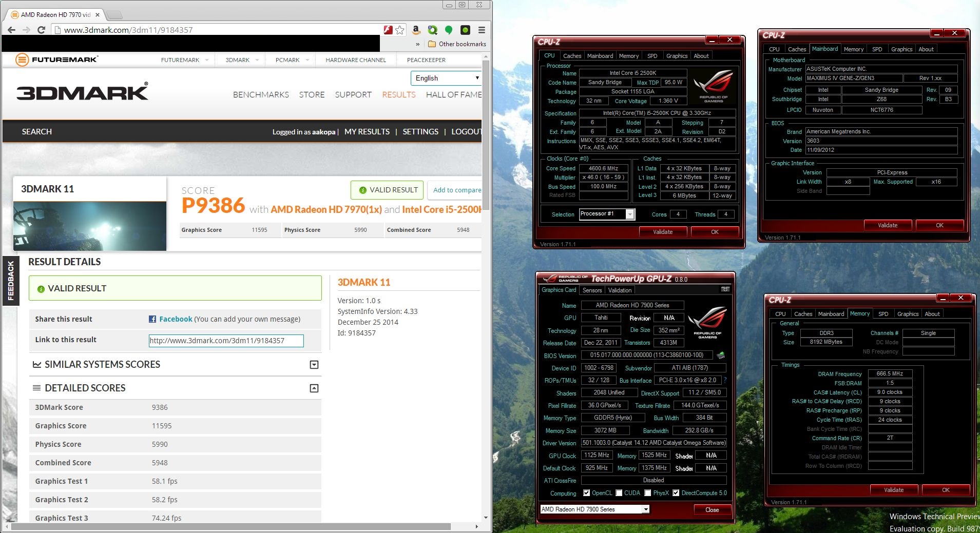The width and height of the screenshot is (980, 533).
Task: Open the Other bookmarks folder
Action: point(457,44)
